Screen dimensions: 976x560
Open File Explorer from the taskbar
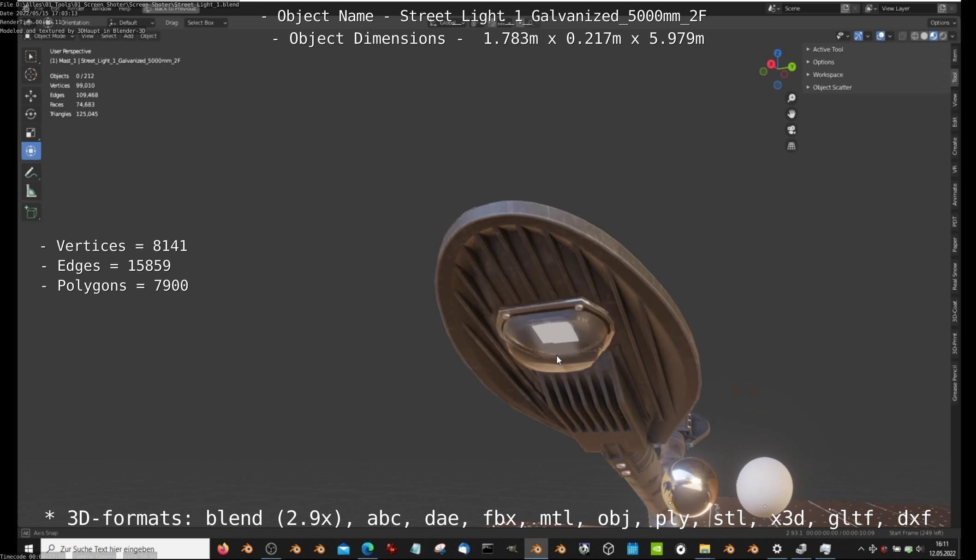[x=704, y=549]
